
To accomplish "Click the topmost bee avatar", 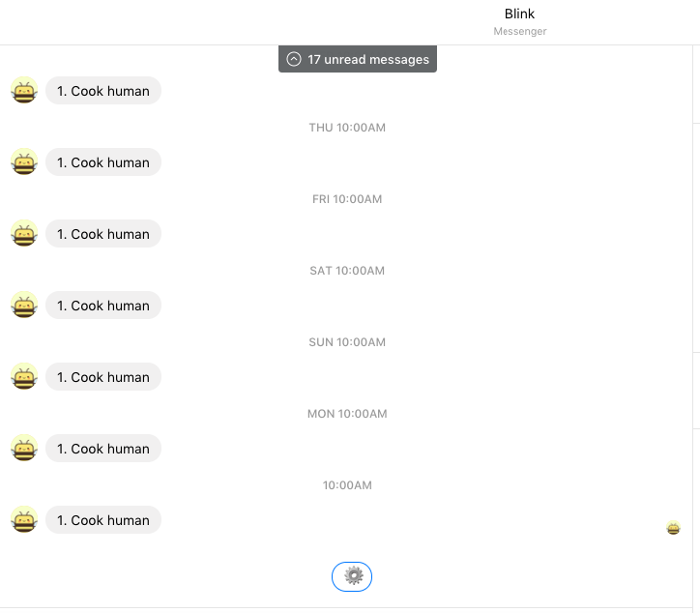I will pyautogui.click(x=24, y=91).
